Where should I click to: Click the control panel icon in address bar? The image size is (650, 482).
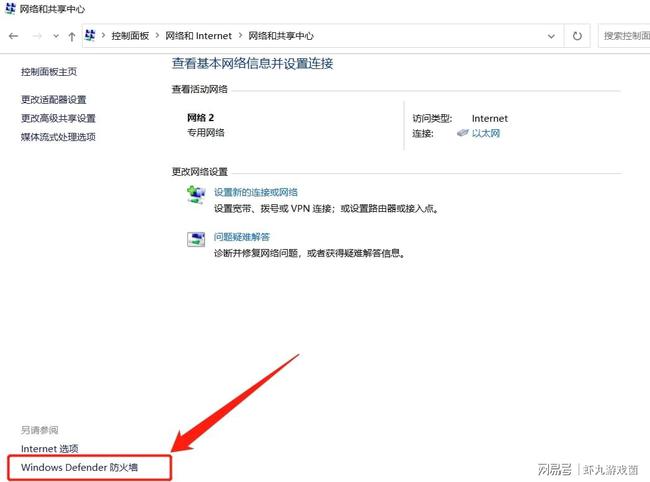(91, 36)
